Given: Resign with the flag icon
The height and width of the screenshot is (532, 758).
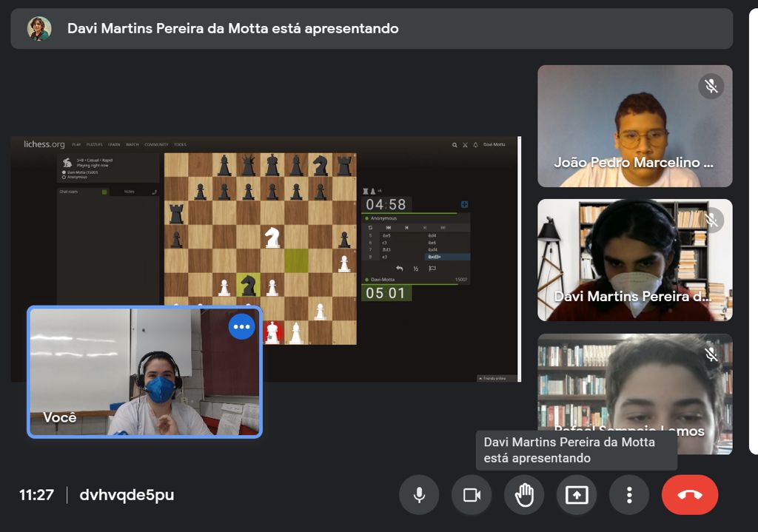Looking at the screenshot, I should click(432, 269).
